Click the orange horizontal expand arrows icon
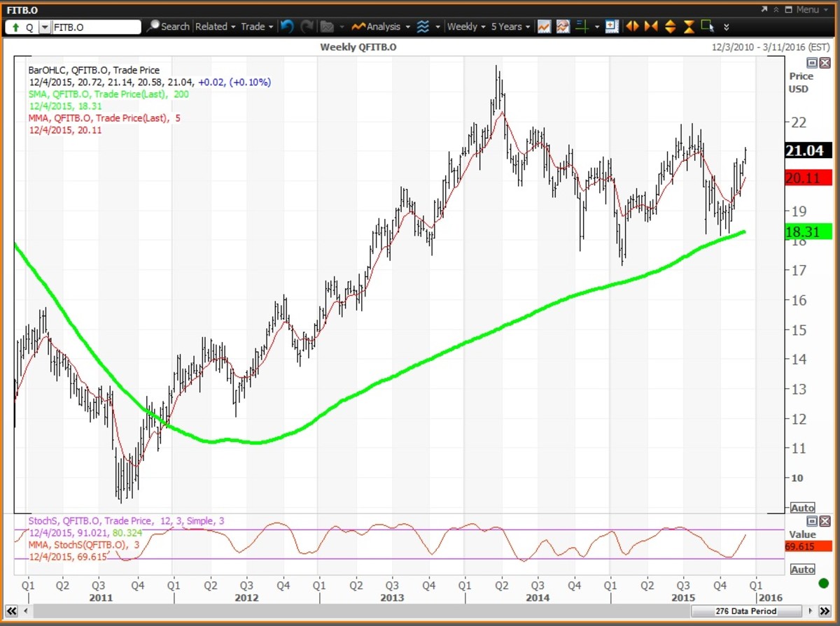 [x=632, y=27]
